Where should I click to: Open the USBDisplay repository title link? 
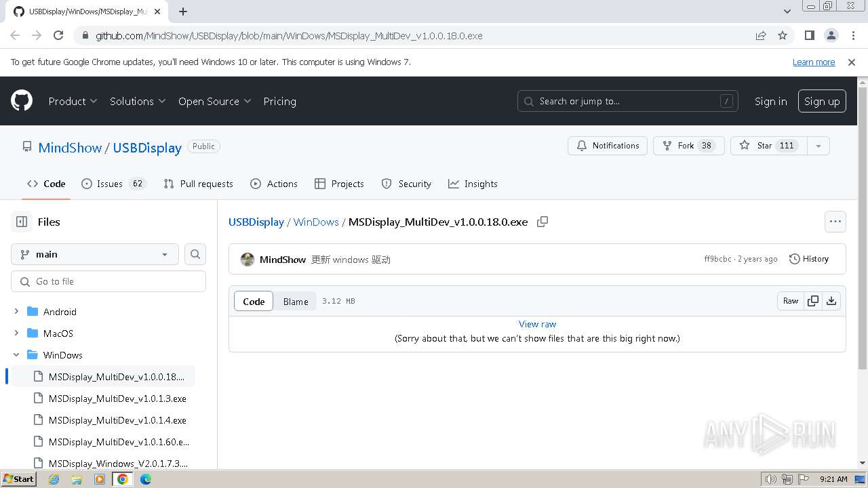[x=147, y=147]
